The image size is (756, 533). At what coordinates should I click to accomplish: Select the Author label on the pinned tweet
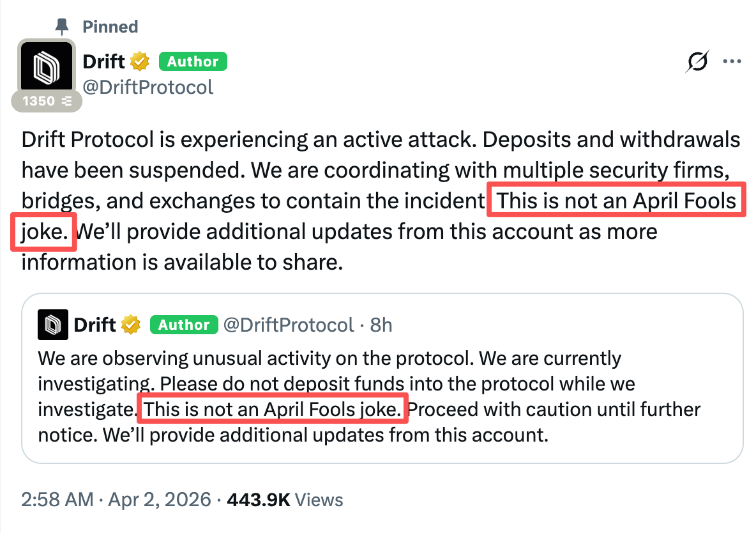coord(192,61)
